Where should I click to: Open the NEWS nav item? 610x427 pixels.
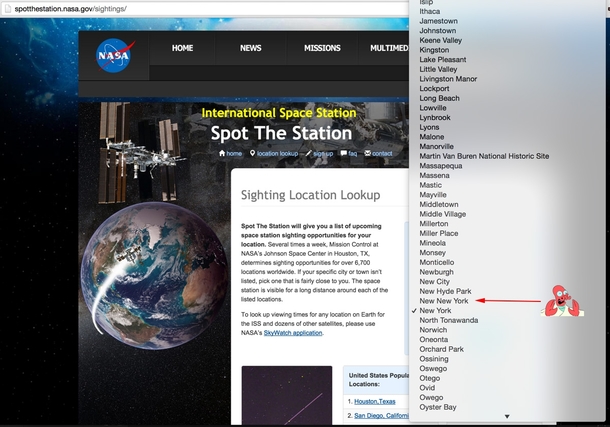[x=251, y=48]
